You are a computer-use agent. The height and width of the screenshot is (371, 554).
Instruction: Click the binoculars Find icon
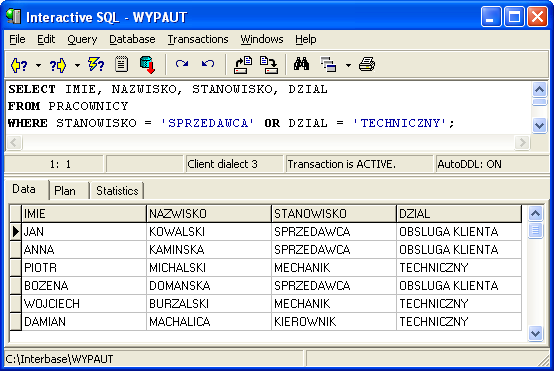[x=301, y=64]
